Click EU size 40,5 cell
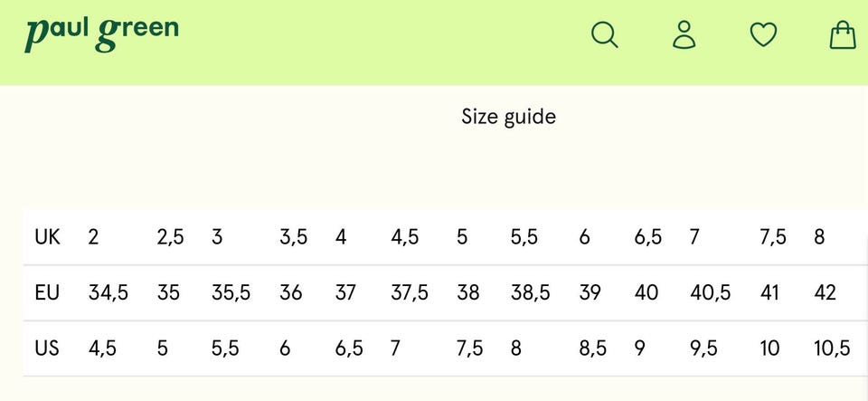 710,292
